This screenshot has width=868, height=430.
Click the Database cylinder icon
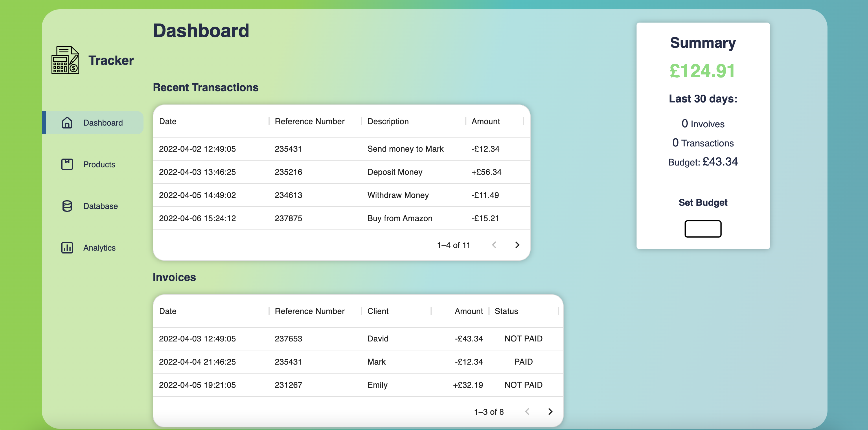(x=67, y=206)
